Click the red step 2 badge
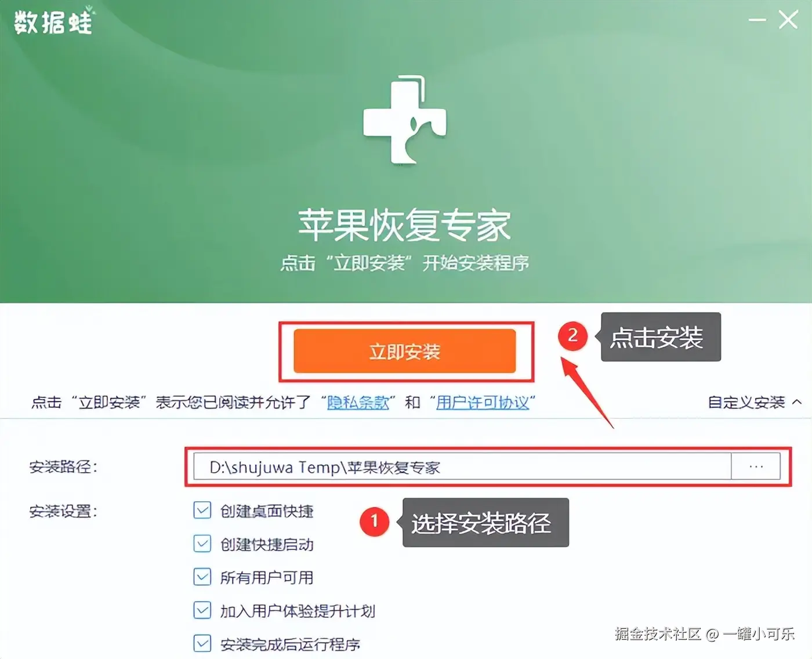 [x=573, y=335]
